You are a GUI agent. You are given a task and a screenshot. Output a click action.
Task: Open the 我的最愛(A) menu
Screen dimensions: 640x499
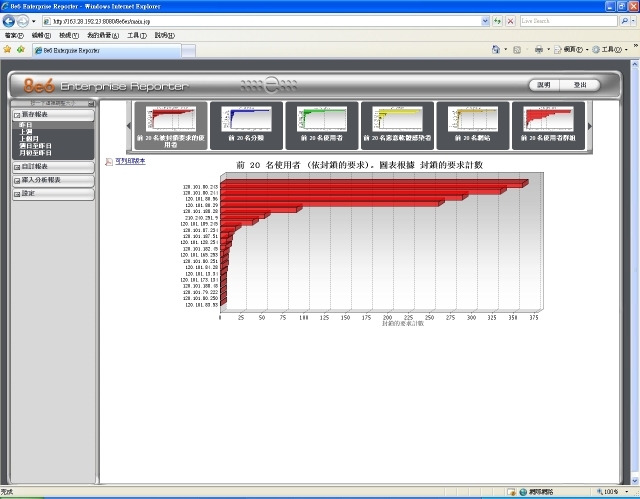point(103,35)
